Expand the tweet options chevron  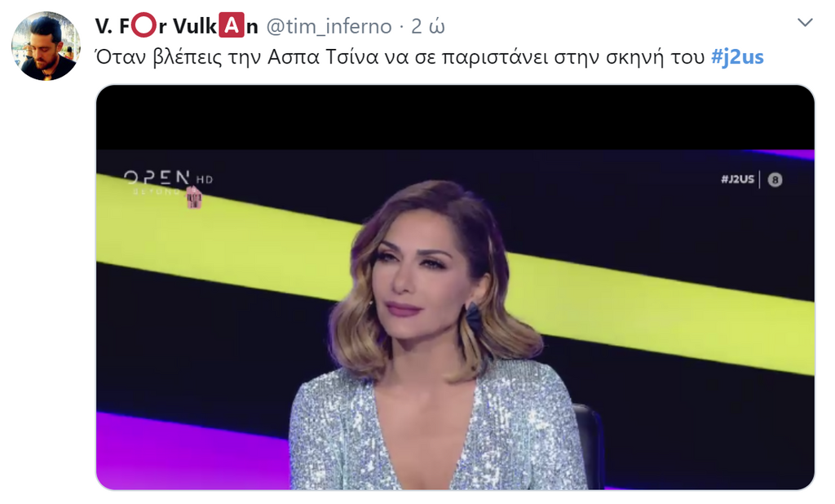pyautogui.click(x=805, y=23)
